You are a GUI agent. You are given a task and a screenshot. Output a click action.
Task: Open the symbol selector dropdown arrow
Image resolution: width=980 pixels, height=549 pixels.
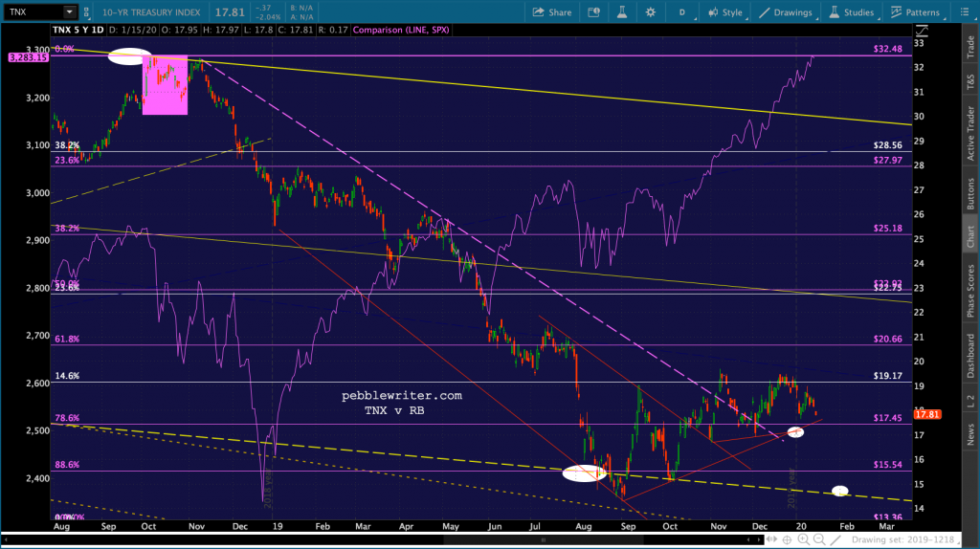pyautogui.click(x=69, y=11)
